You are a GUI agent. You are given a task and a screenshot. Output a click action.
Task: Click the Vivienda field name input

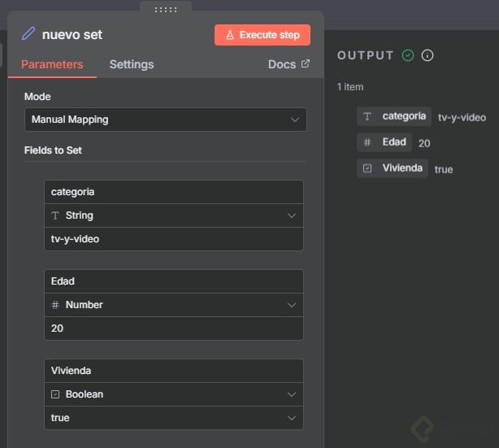click(x=174, y=371)
